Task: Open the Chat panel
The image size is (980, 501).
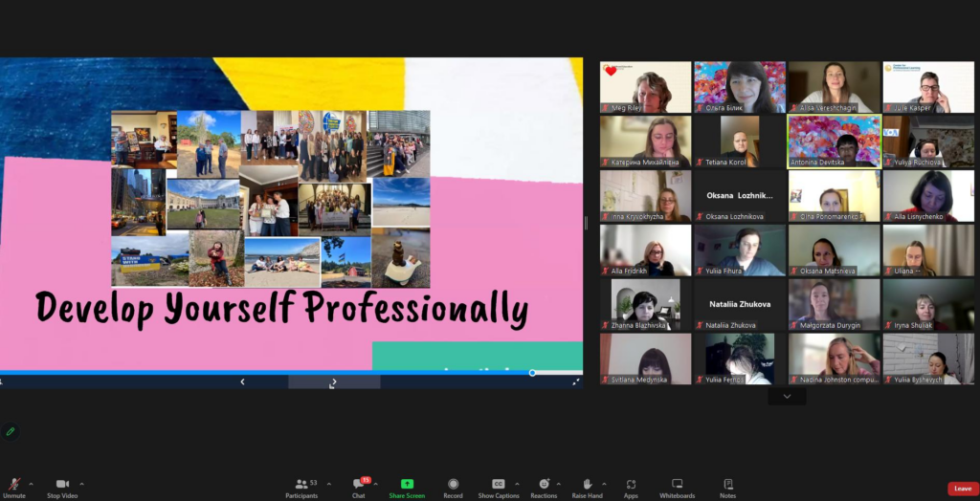Action: (359, 484)
